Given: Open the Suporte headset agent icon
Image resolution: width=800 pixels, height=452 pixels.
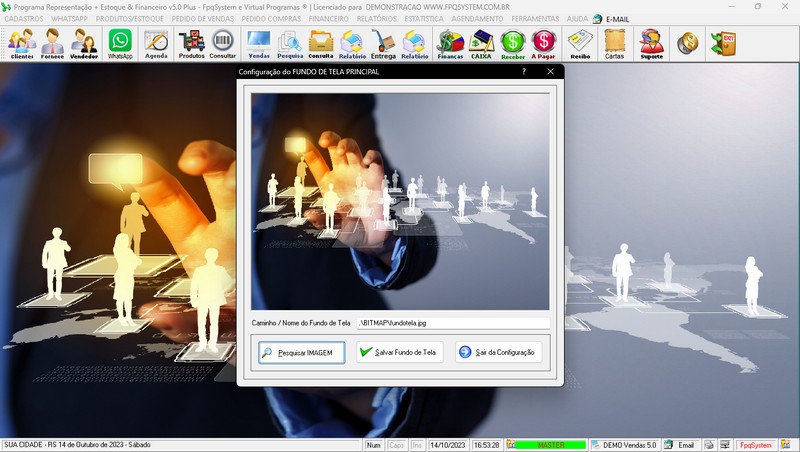Looking at the screenshot, I should 652,44.
